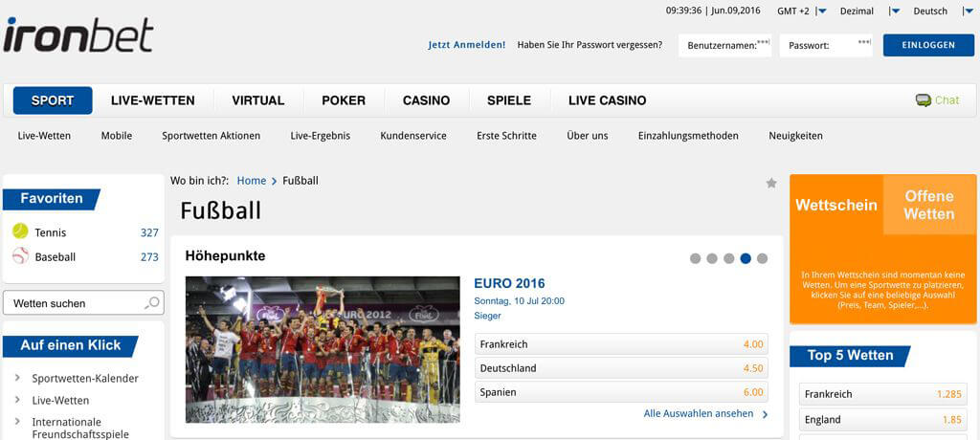Open Sportwetten Aktionen submenu link
This screenshot has width=980, height=440.
point(212,136)
